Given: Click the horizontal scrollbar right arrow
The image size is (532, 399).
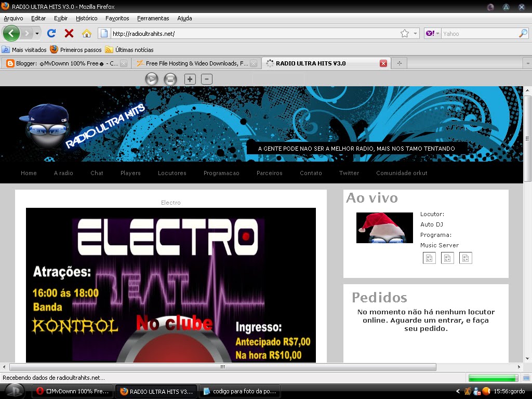Looking at the screenshot, I should [519, 367].
